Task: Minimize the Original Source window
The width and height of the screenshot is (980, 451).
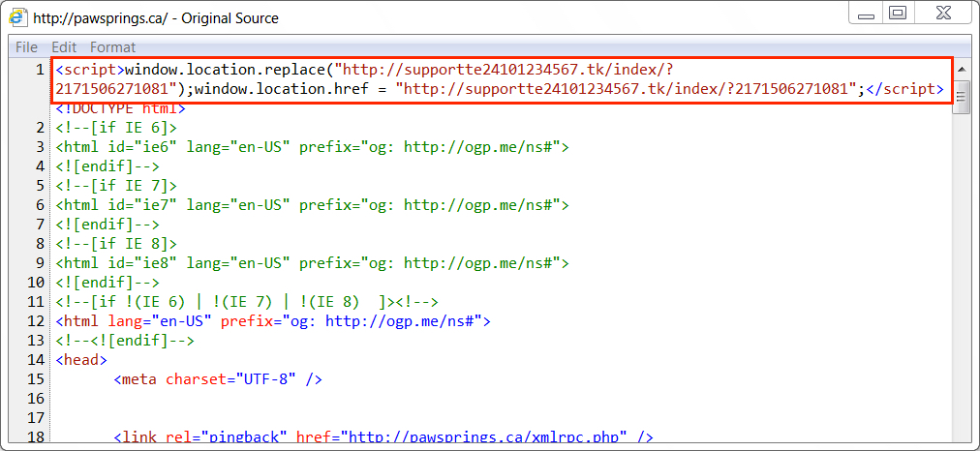Action: click(867, 14)
